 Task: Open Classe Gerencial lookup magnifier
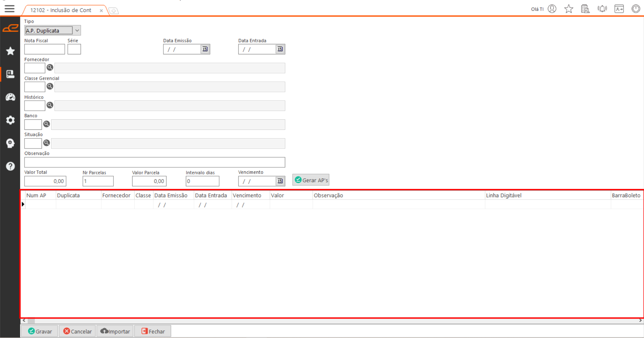point(50,87)
